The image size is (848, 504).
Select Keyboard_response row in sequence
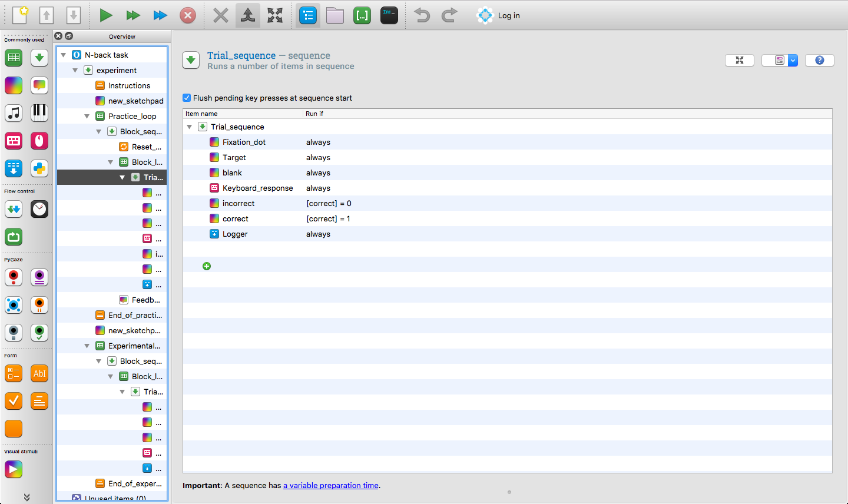507,188
